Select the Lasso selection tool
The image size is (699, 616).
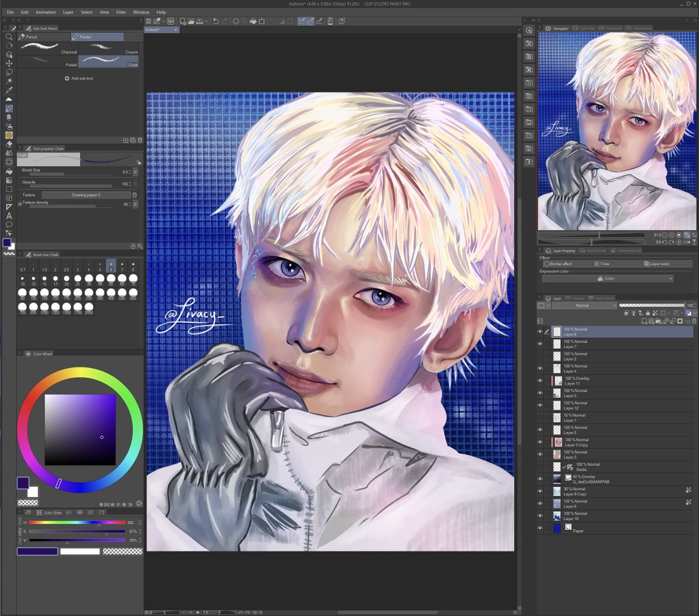pos(9,72)
